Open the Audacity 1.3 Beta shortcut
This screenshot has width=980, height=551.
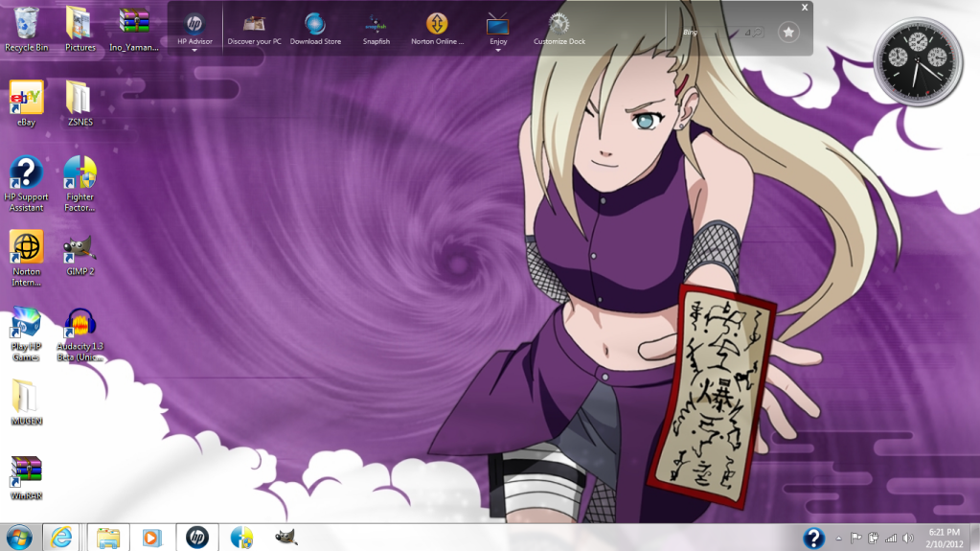[80, 333]
